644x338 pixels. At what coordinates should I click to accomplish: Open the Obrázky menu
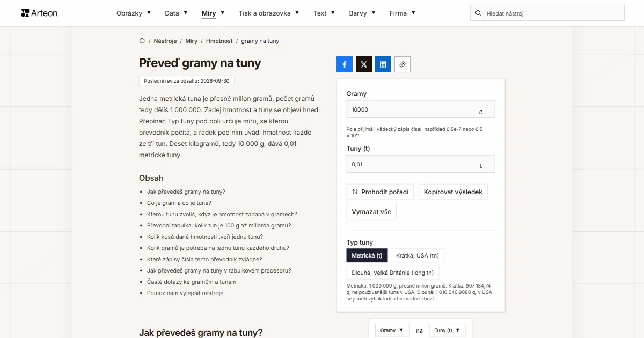point(134,13)
